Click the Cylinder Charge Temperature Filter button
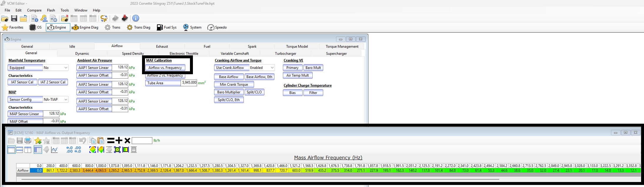The image size is (644, 187). 313,93
